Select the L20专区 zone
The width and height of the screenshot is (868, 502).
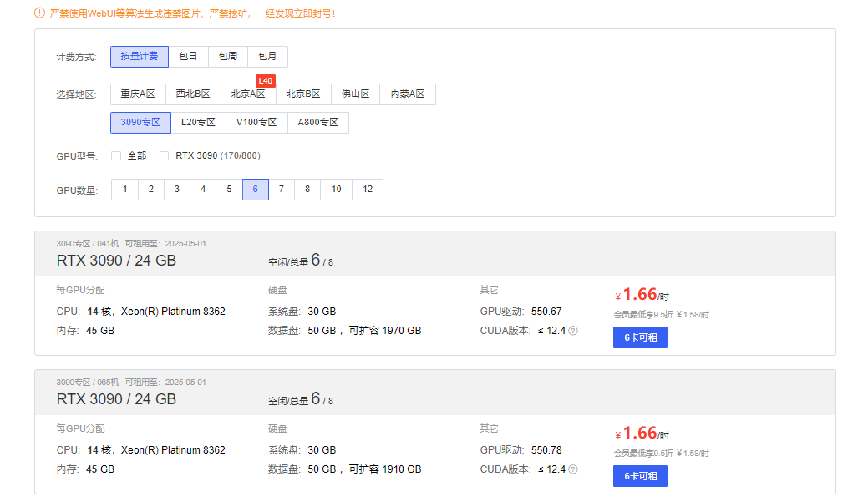[198, 122]
